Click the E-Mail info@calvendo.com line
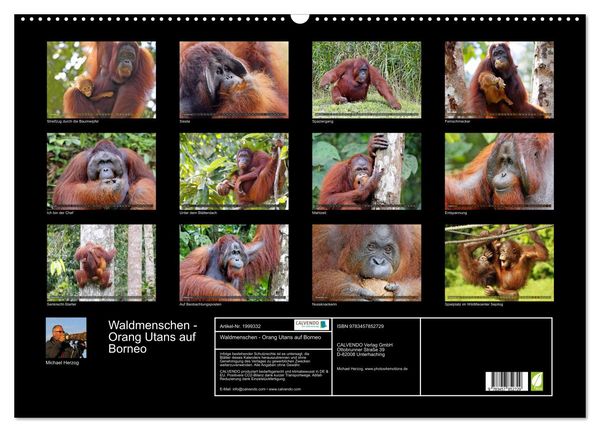Screen dimensions: 600x432 260,389
